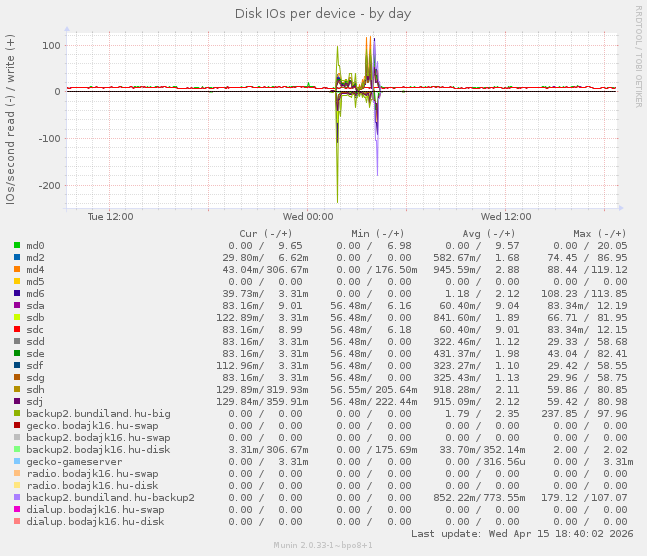Click the md2 blue legend swatch
The image size is (647, 556).
(17, 257)
